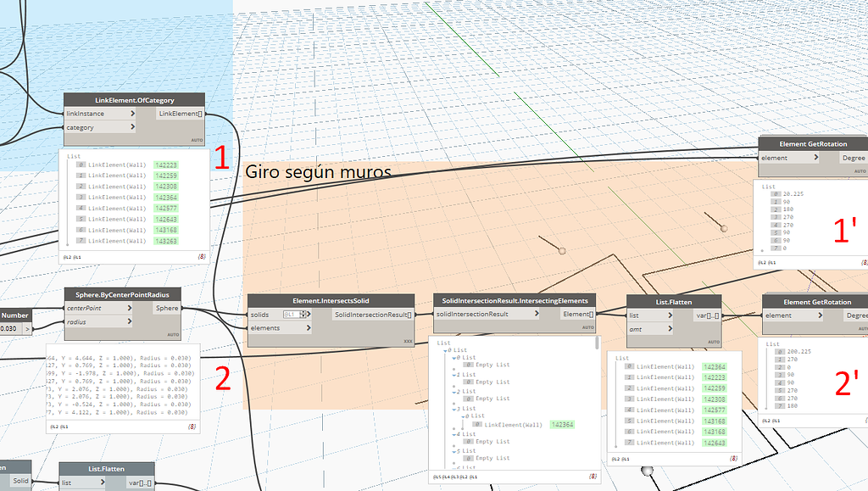Image resolution: width=868 pixels, height=491 pixels.
Task: Click the up arrow of the solids @L1 stepper
Action: pyautogui.click(x=303, y=312)
